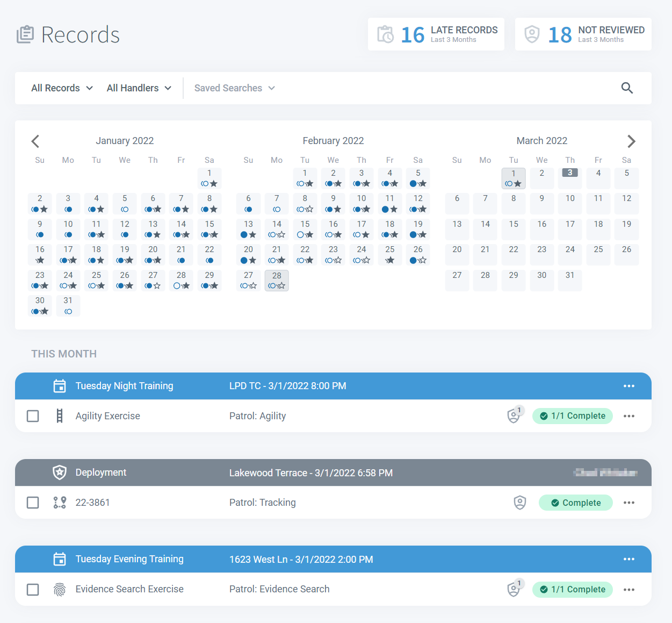672x623 pixels.
Task: Go to next months with right arrow
Action: pyautogui.click(x=631, y=141)
